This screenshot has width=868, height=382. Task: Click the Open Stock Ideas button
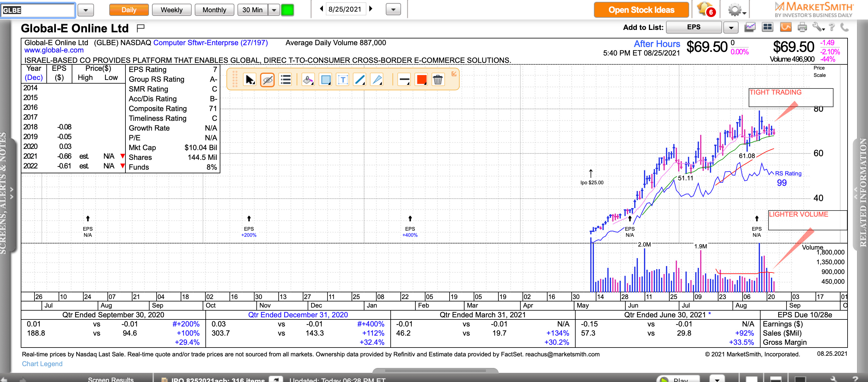[641, 10]
